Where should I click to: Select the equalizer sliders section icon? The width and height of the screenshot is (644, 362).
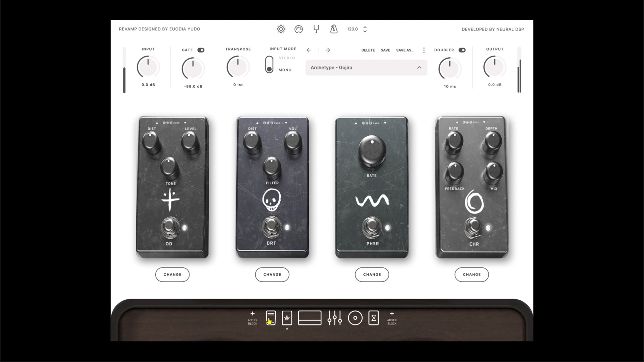335,318
